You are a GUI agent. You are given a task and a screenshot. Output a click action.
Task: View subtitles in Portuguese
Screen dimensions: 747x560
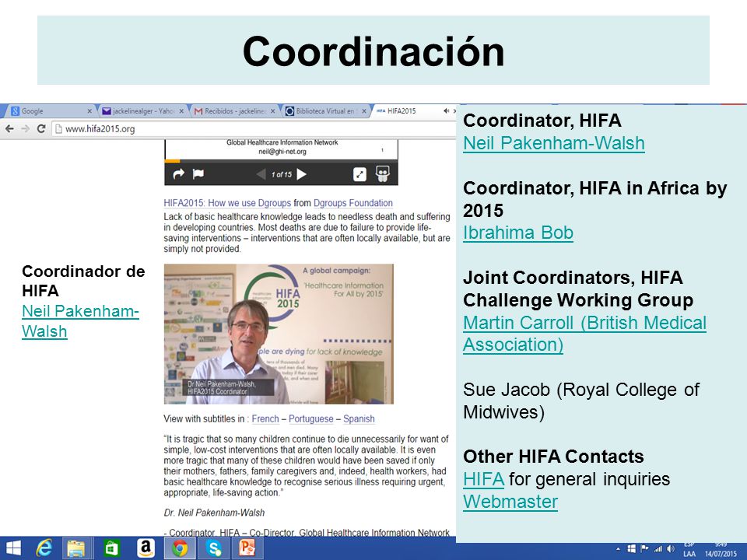pyautogui.click(x=311, y=418)
